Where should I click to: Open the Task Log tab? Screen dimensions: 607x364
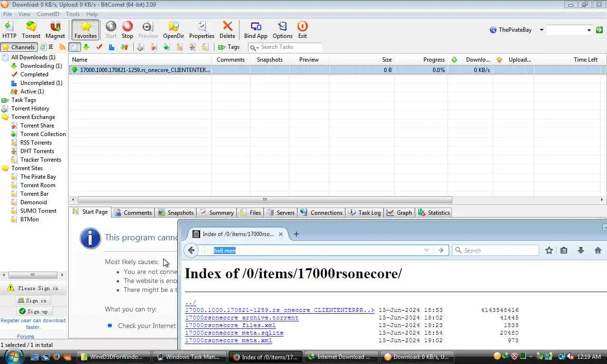365,213
